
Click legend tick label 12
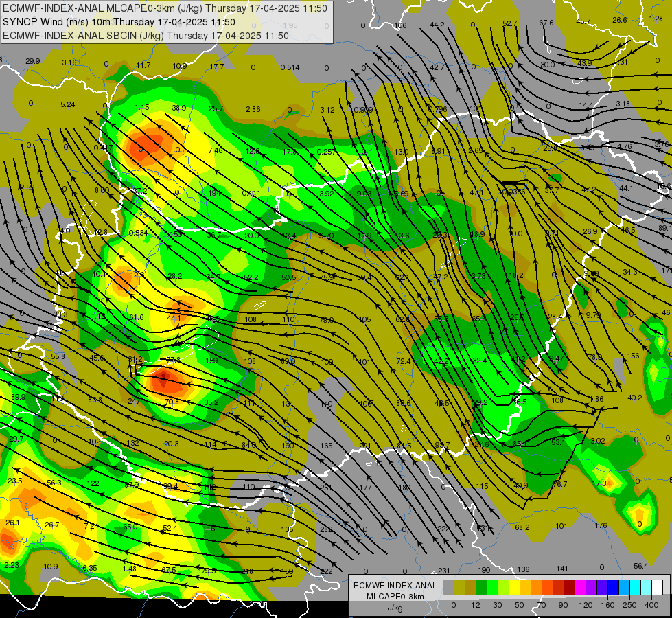(x=476, y=605)
